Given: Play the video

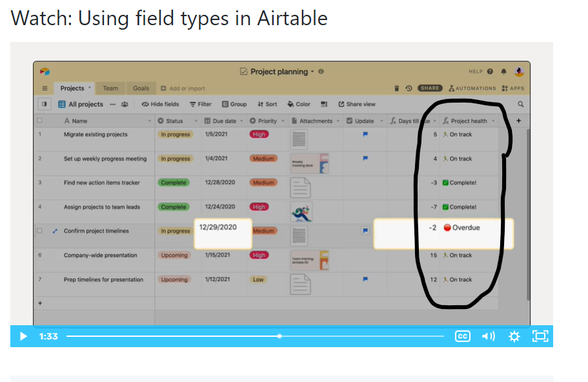Looking at the screenshot, I should [23, 336].
